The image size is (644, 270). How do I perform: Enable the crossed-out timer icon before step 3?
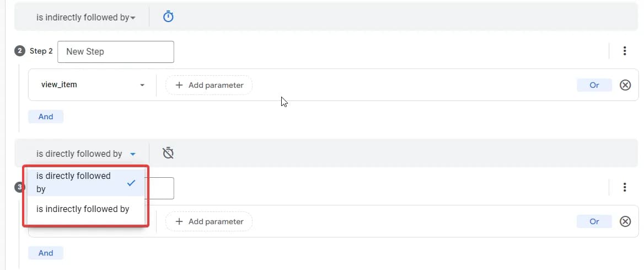[168, 153]
